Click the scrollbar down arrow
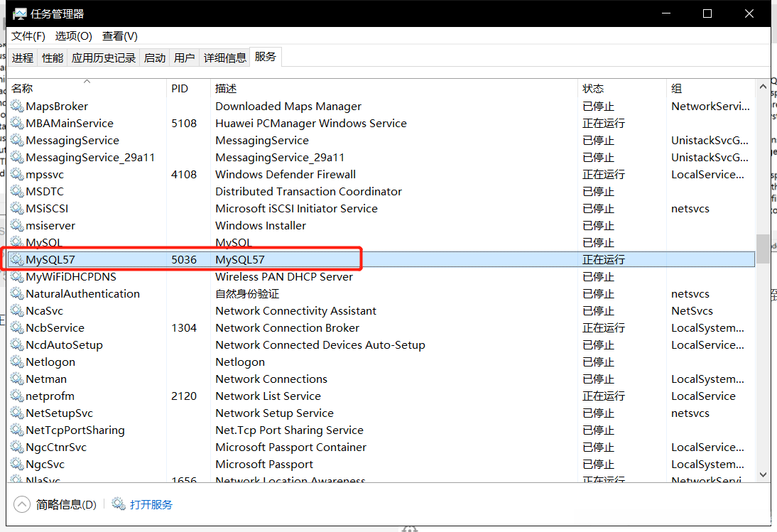This screenshot has width=777, height=532. 763,474
